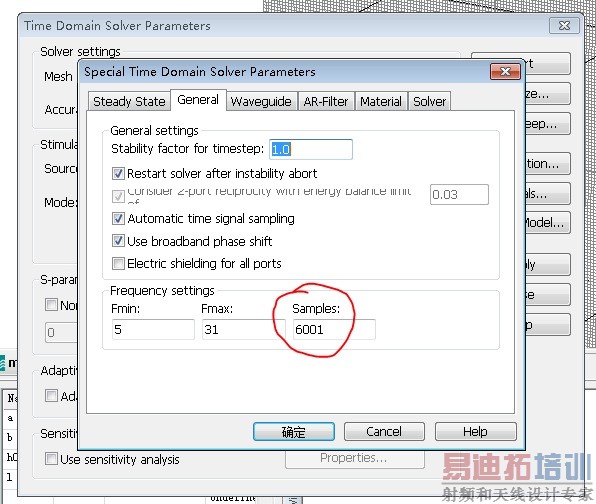This screenshot has width=596, height=504.
Task: Click the energy balance limit field
Action: click(x=459, y=195)
